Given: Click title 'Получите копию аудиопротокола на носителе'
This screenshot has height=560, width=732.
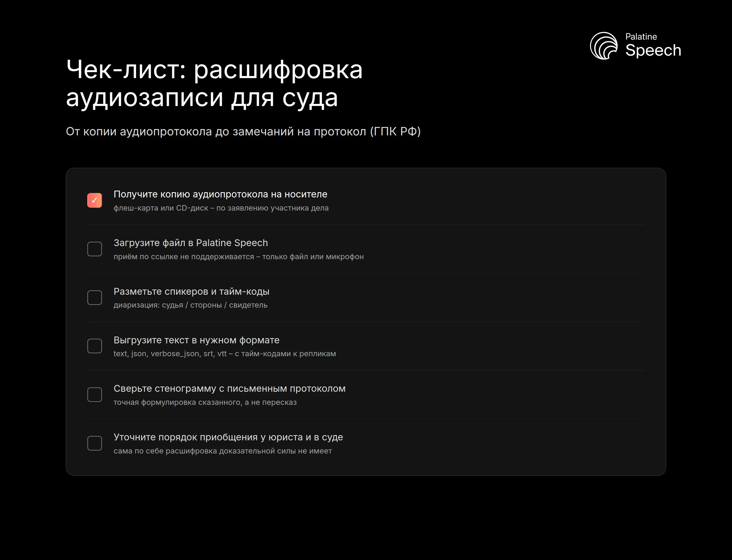Looking at the screenshot, I should click(x=220, y=194).
